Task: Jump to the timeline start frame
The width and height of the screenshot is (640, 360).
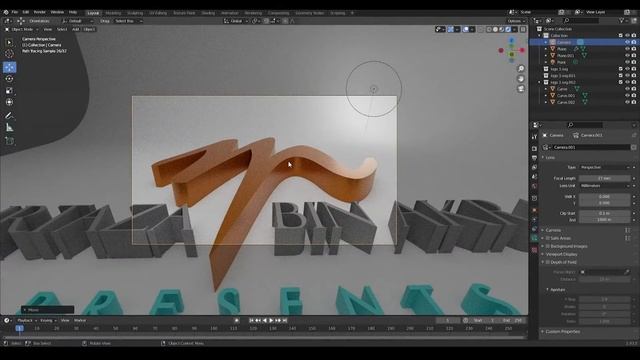Action: click(x=251, y=321)
